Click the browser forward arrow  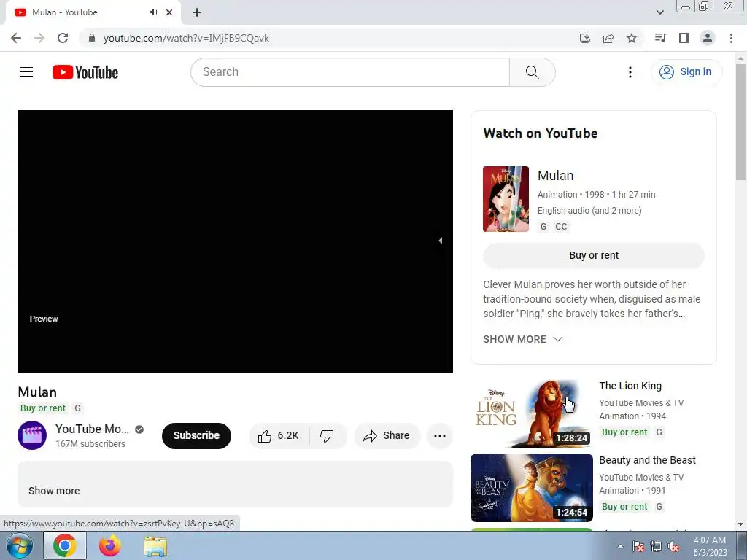(39, 38)
